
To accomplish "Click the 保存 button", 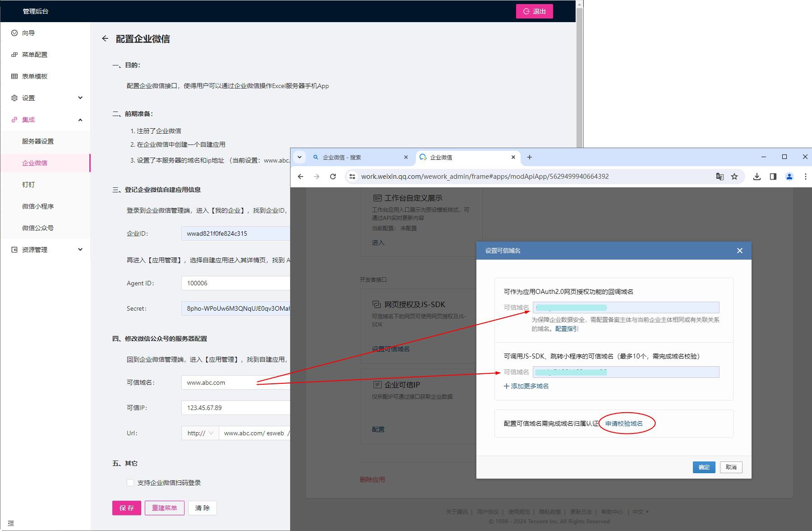I will 126,508.
